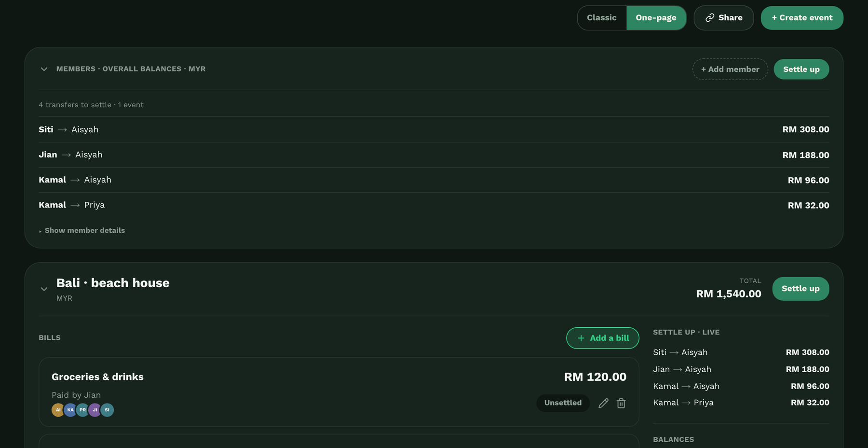The image size is (868, 448).
Task: Select the Kamal to Priya transfer row
Action: tap(434, 205)
